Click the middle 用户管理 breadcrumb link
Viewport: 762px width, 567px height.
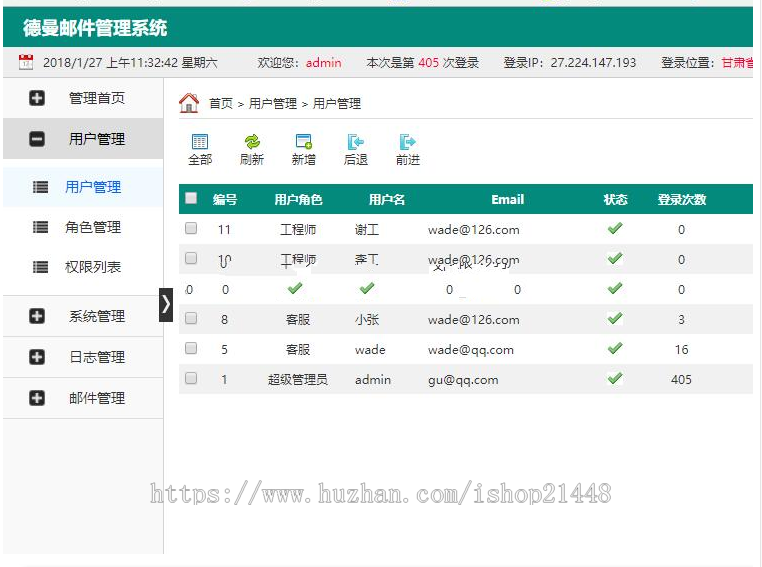point(273,103)
